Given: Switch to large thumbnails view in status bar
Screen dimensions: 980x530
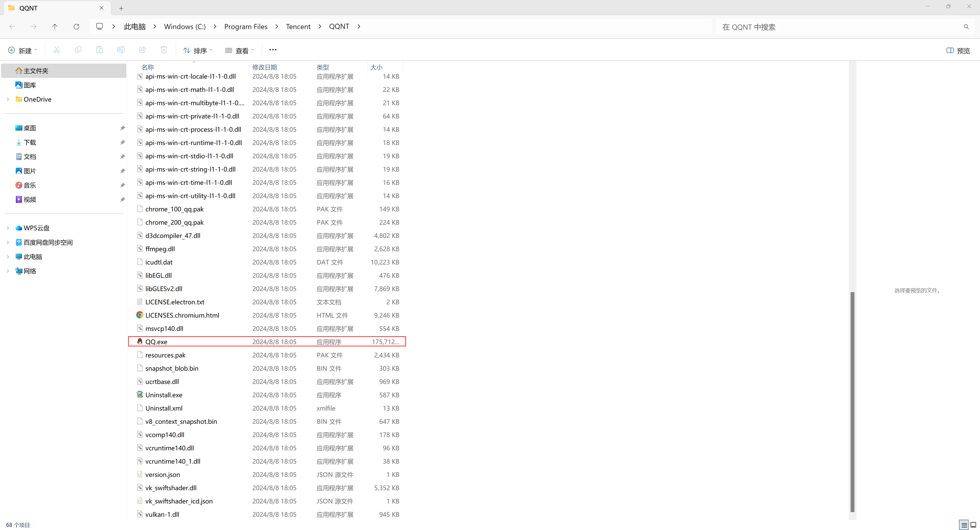Looking at the screenshot, I should tap(973, 525).
